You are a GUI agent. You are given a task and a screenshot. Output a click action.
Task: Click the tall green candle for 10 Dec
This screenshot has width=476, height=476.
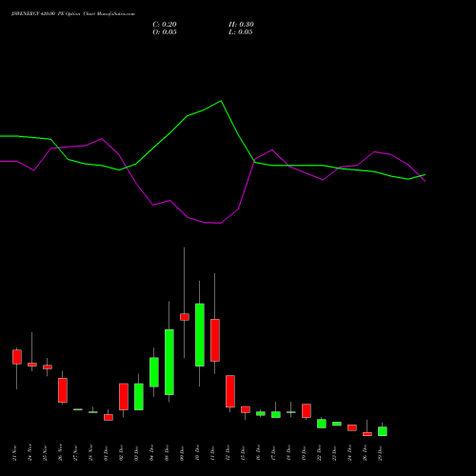tap(200, 335)
